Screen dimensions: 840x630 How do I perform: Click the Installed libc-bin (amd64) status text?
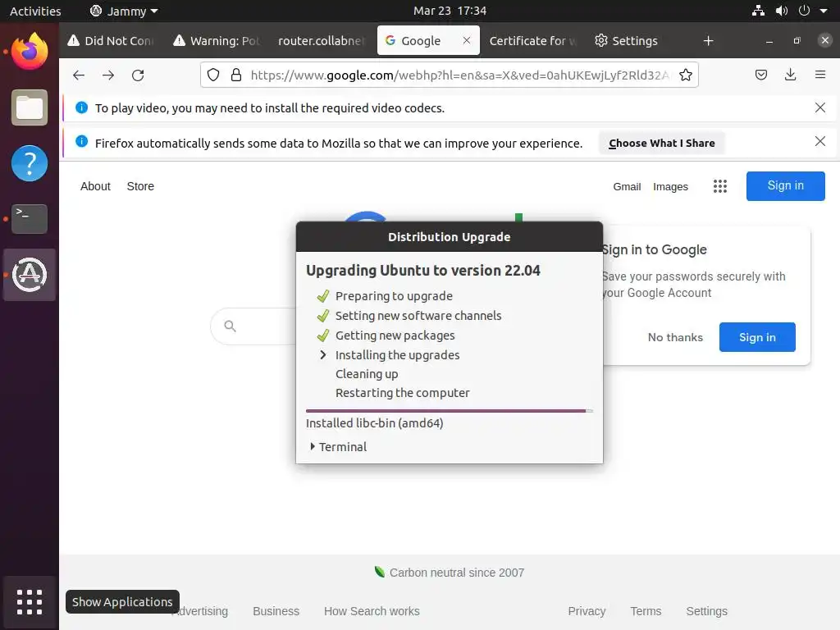pos(374,423)
